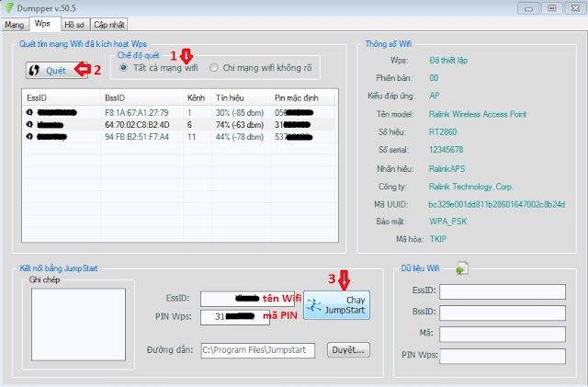The image size is (588, 387).
Task: Click Chạy JumpStart button
Action: click(x=336, y=305)
